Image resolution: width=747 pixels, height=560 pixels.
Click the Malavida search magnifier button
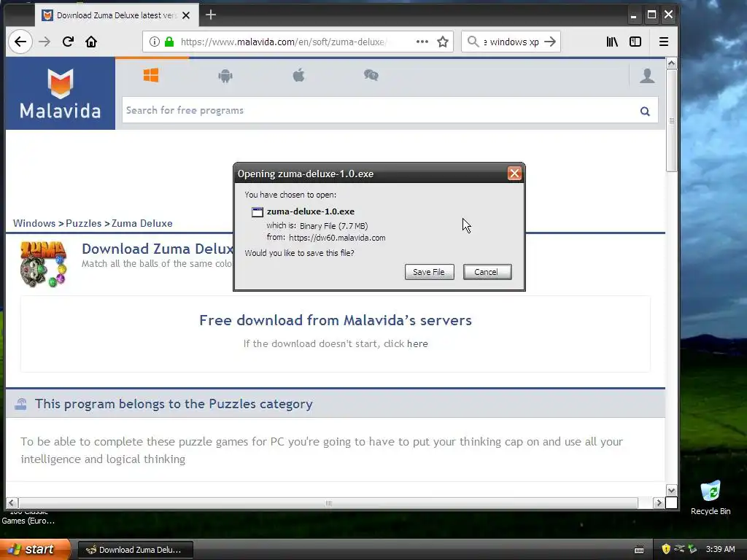[x=645, y=111]
